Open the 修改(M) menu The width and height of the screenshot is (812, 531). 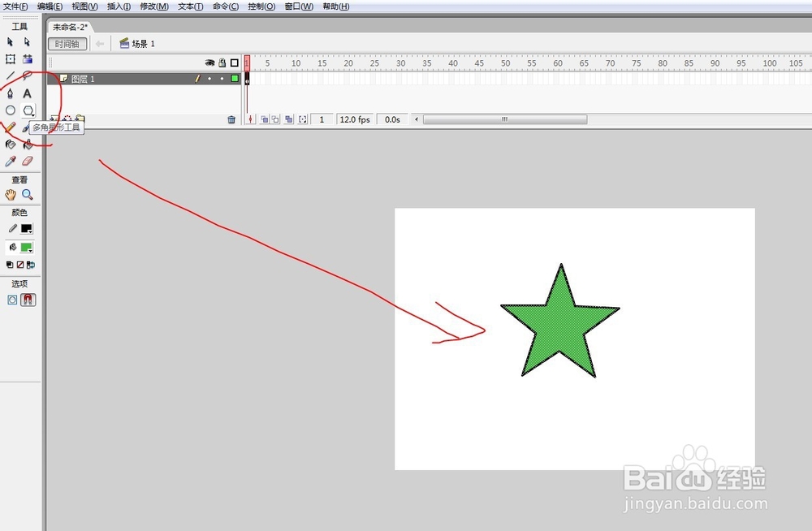coord(154,6)
